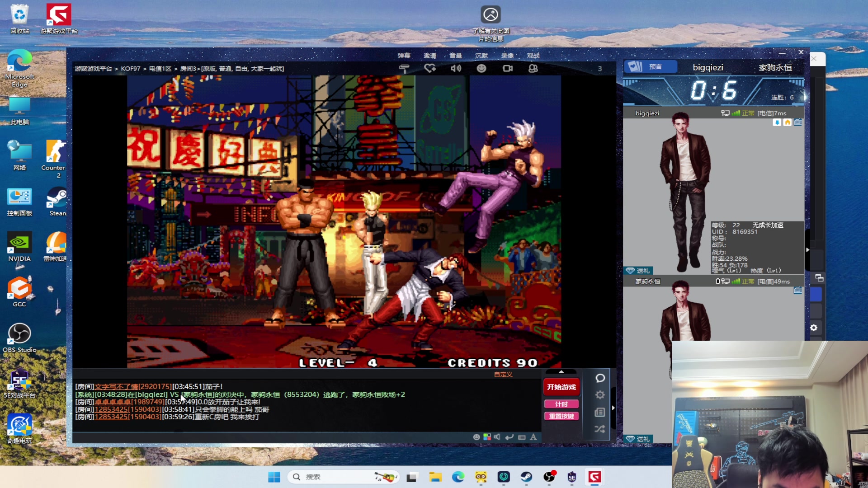The image size is (868, 488).
Task: Click the 重置按键 reset keys button
Action: click(561, 416)
